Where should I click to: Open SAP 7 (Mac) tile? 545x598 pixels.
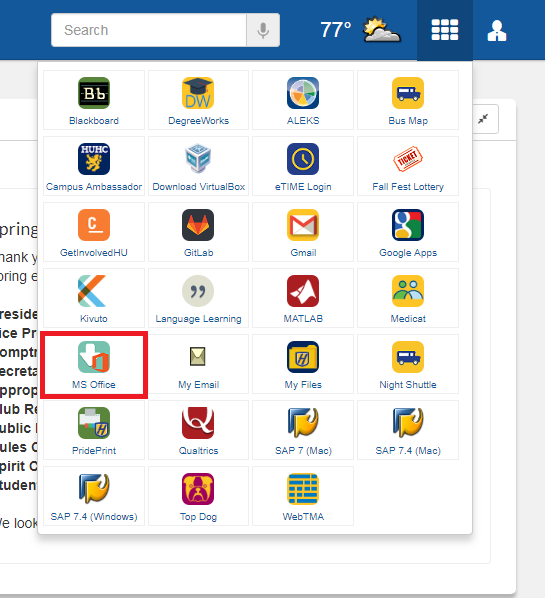coord(303,430)
